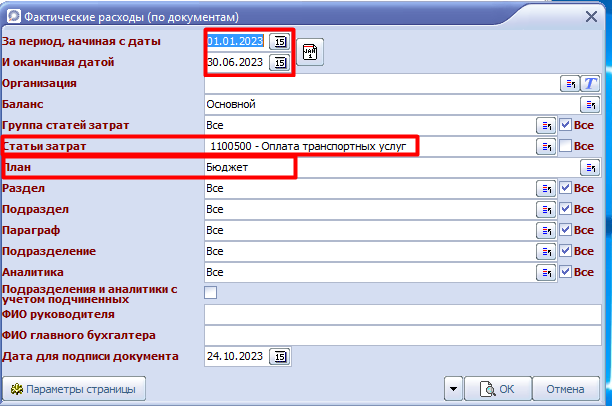Viewport: 612px width, 406px height.
Task: Check the Все box for Статьи затрат
Action: pyautogui.click(x=565, y=146)
